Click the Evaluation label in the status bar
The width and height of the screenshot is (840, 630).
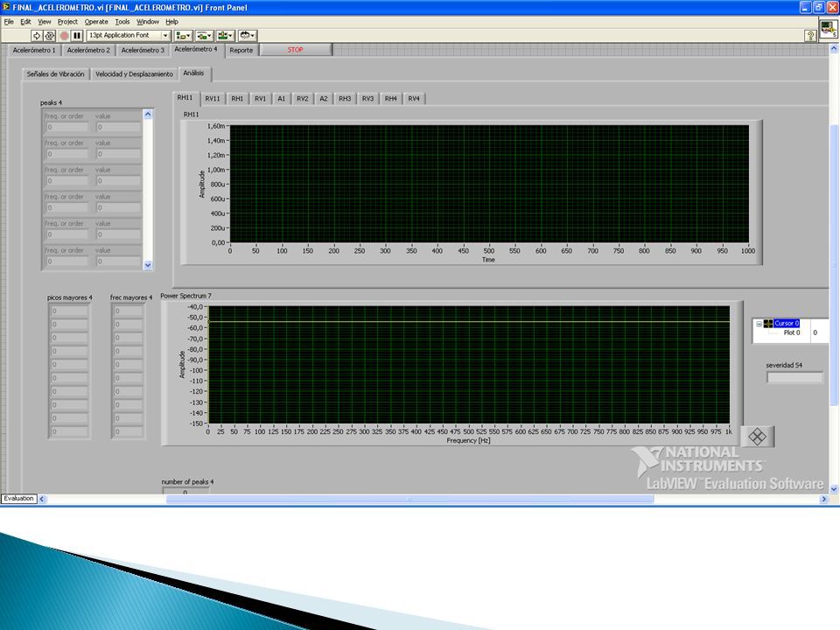coord(18,499)
